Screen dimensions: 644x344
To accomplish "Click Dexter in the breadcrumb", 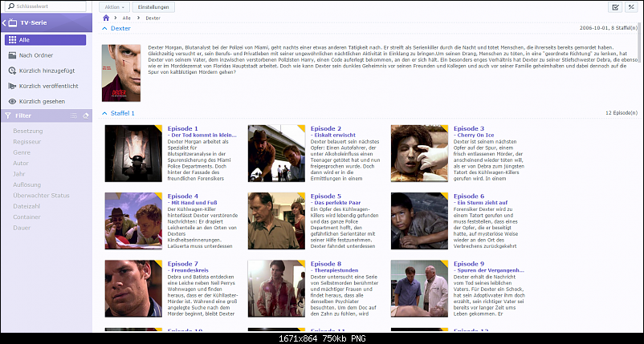I will pyautogui.click(x=153, y=18).
